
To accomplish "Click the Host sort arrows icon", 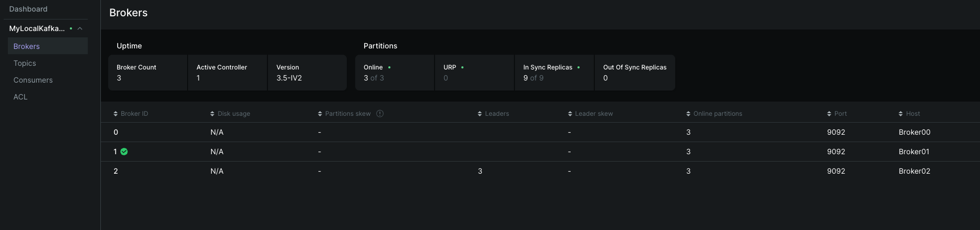I will pyautogui.click(x=901, y=114).
